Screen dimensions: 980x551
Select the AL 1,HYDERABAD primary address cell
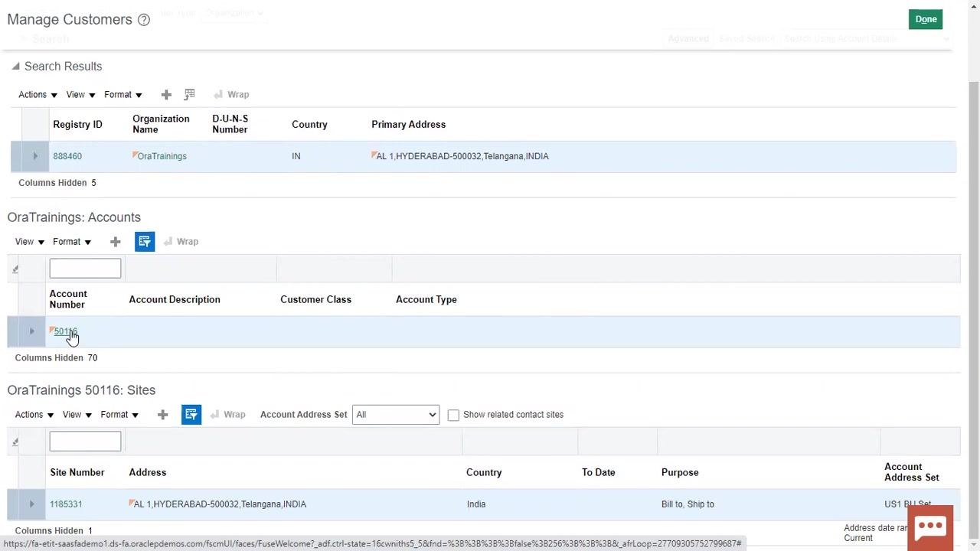pos(462,156)
